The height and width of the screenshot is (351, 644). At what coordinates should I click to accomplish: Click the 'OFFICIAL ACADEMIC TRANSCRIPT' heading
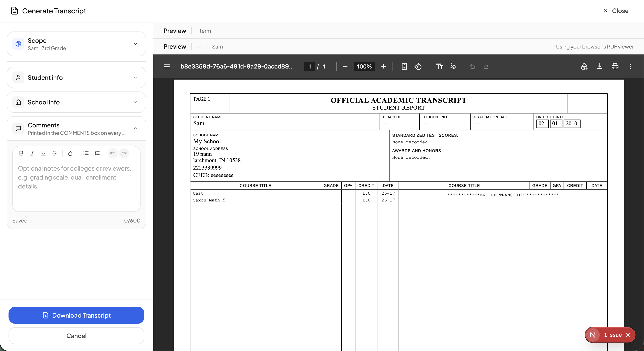[x=398, y=100]
